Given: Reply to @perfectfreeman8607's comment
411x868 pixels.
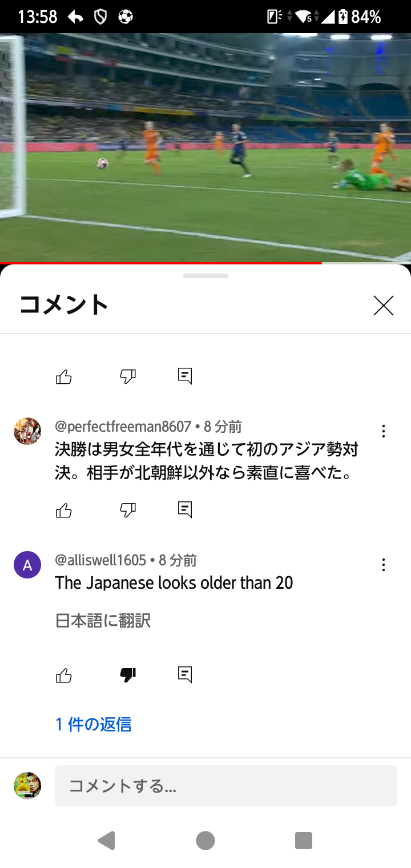Looking at the screenshot, I should (x=185, y=510).
